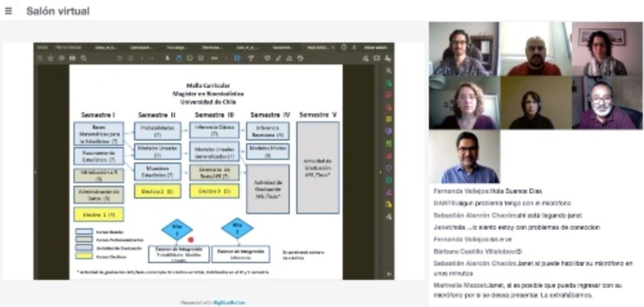The width and height of the screenshot is (644, 307).
Task: Select the hand pan tool in PDF toolbar
Action: pyautogui.click(x=178, y=58)
